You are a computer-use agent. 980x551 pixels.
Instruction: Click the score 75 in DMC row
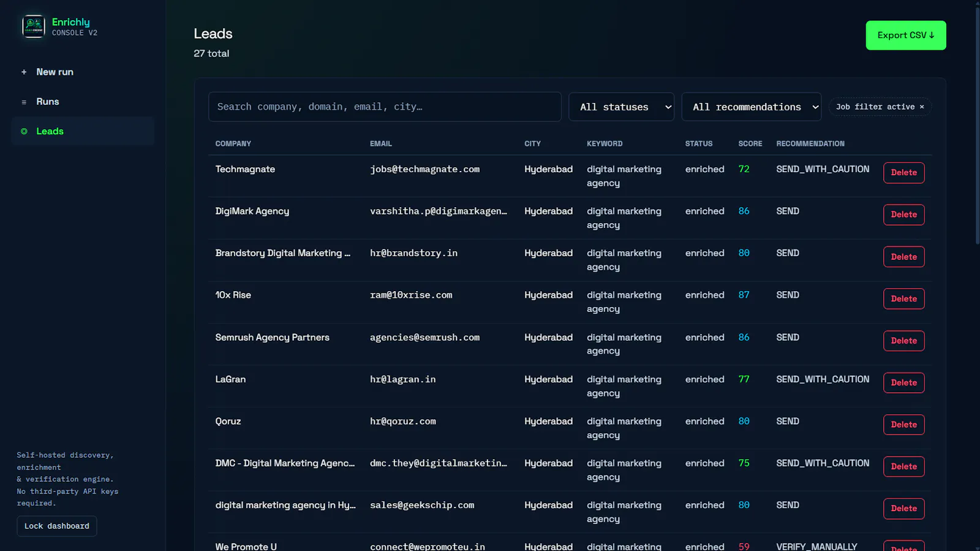click(x=744, y=463)
